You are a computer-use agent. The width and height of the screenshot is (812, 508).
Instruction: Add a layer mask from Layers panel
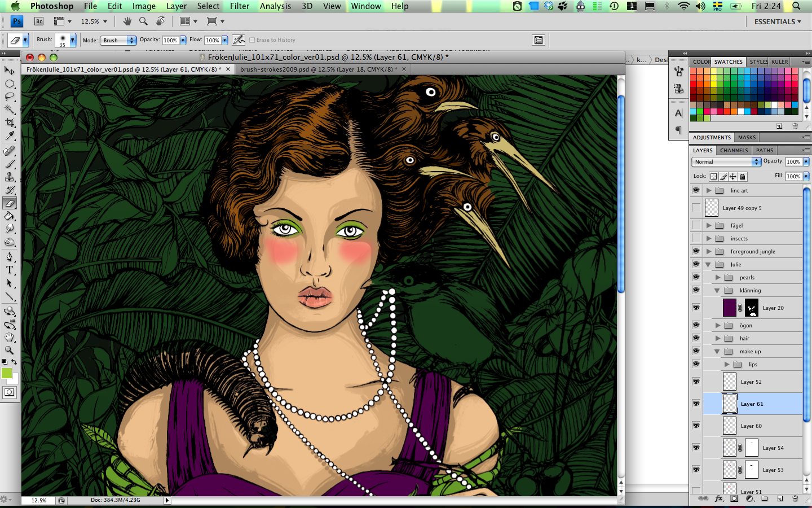(x=734, y=498)
